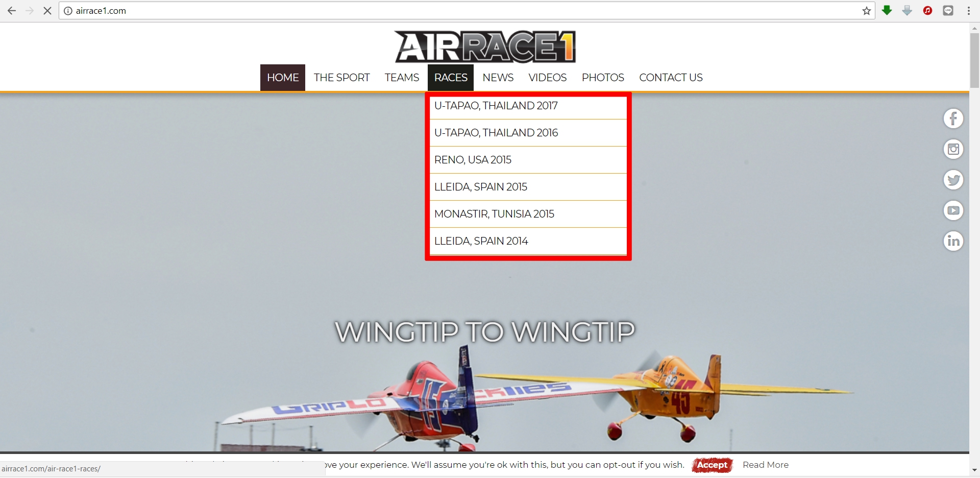980x478 pixels.
Task: Click the address bar URL field
Action: (x=459, y=11)
